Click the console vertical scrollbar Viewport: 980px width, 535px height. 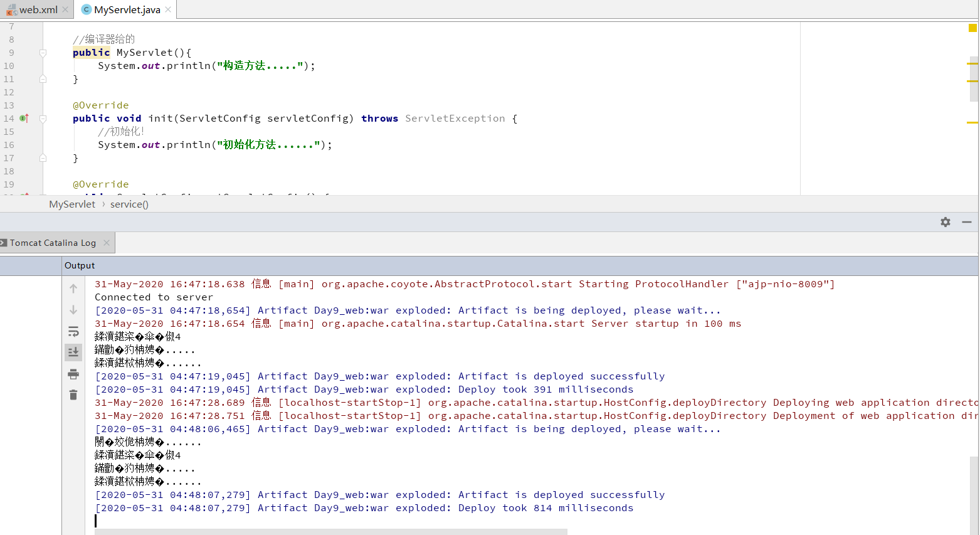click(x=974, y=495)
